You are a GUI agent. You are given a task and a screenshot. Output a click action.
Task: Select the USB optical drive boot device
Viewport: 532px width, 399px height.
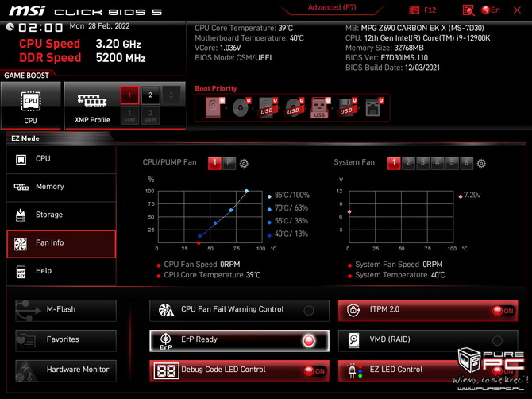coord(294,107)
